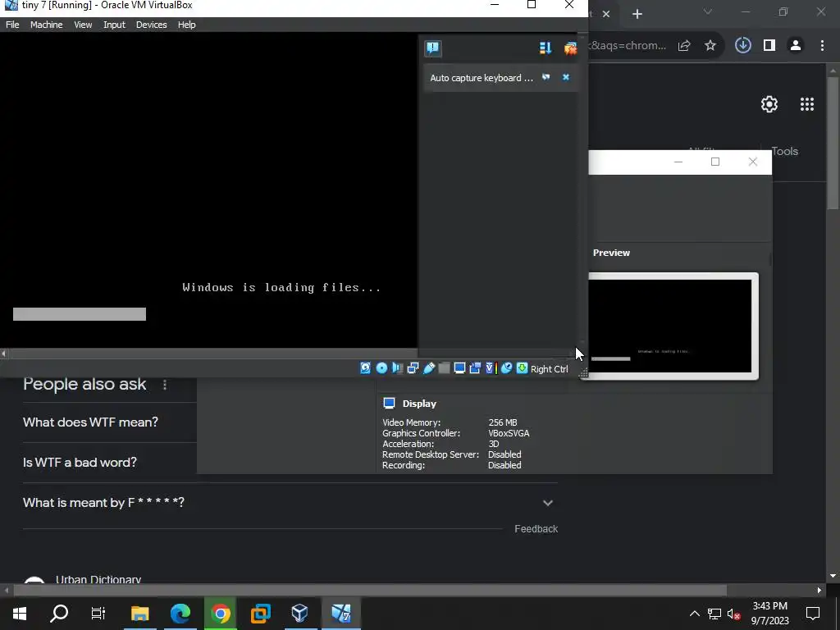Click the Display section header in Manager
840x630 pixels.
point(419,404)
